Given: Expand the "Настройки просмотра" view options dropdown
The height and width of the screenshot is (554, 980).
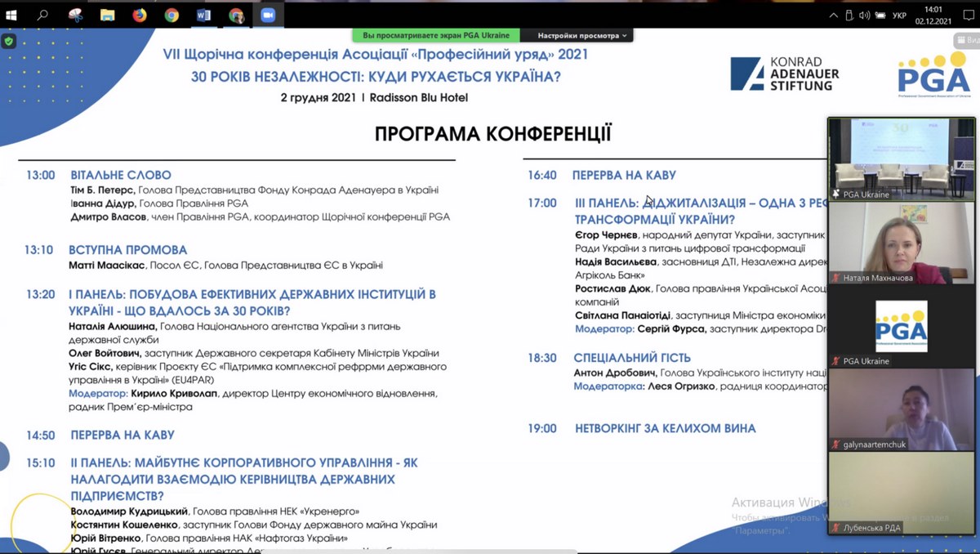Looking at the screenshot, I should pos(582,36).
